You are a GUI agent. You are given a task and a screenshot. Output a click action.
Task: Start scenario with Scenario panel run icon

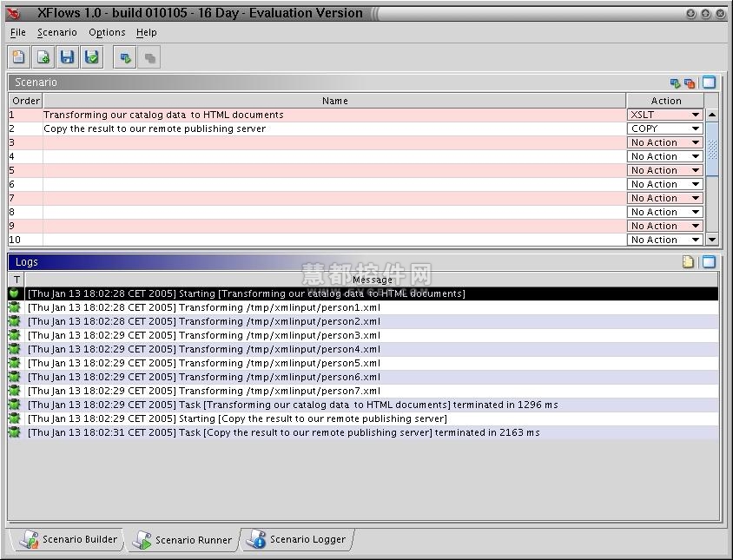[x=675, y=82]
